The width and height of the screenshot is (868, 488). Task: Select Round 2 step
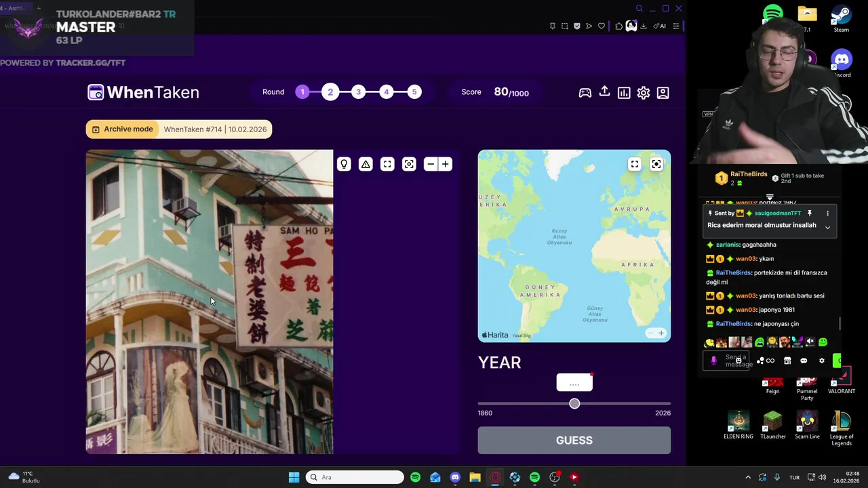click(x=330, y=92)
